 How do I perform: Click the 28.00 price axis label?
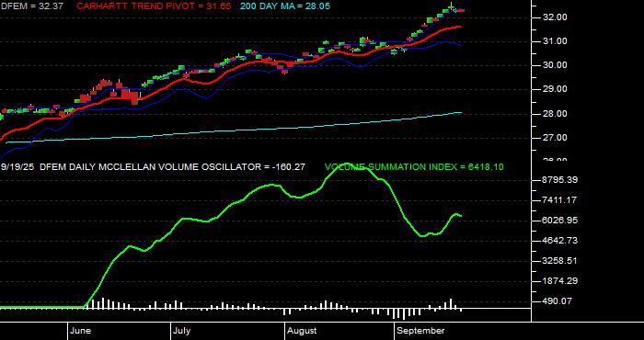coord(555,114)
